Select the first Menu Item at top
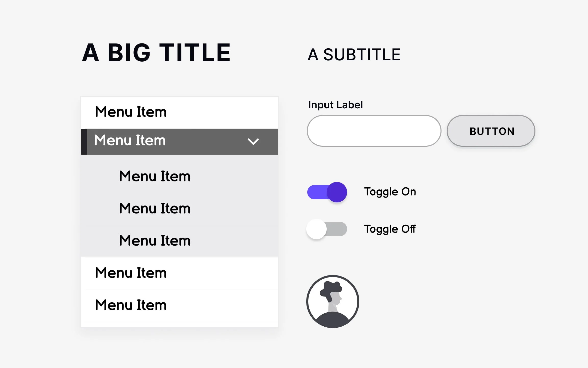The width and height of the screenshot is (588, 368). 131,112
